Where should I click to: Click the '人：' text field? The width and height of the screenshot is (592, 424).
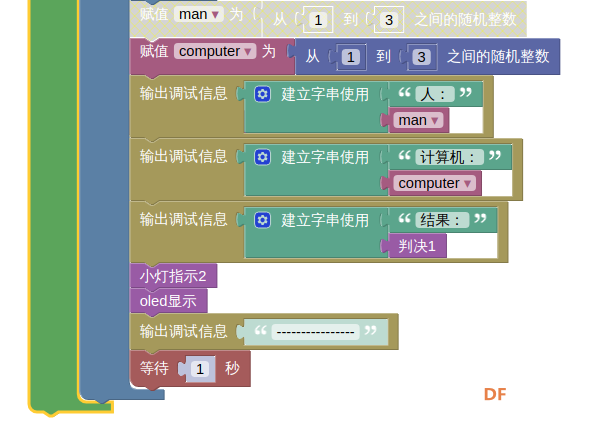[435, 94]
